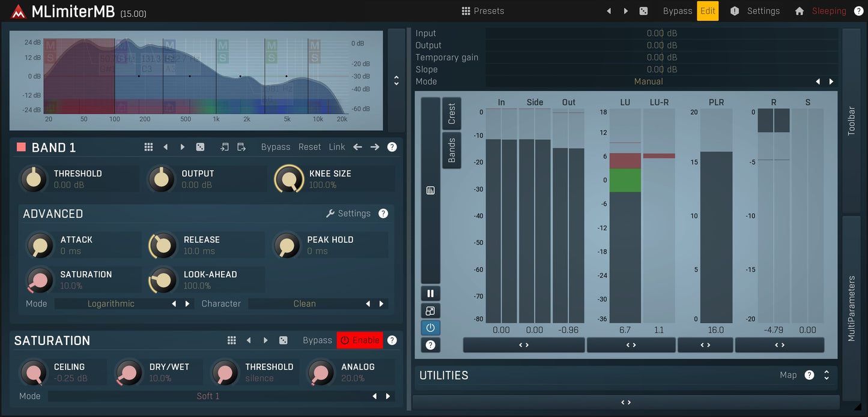This screenshot has width=868, height=417.
Task: Toggle the global Bypass in top bar
Action: pos(677,11)
